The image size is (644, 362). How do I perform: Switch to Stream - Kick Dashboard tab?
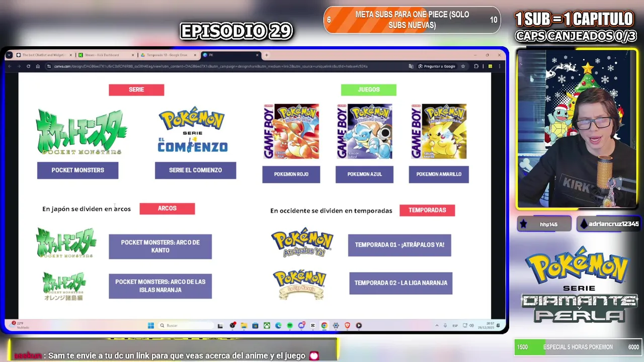coord(106,55)
